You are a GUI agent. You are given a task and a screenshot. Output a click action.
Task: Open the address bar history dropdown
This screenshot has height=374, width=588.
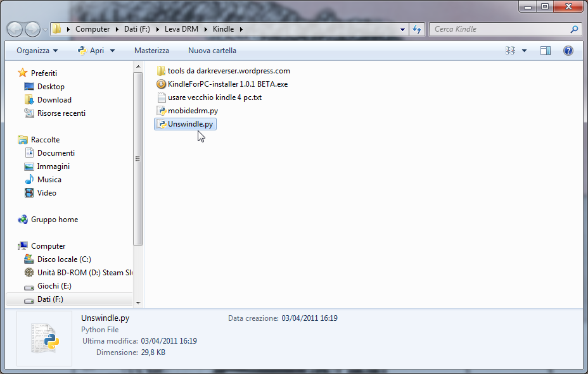[x=402, y=29]
